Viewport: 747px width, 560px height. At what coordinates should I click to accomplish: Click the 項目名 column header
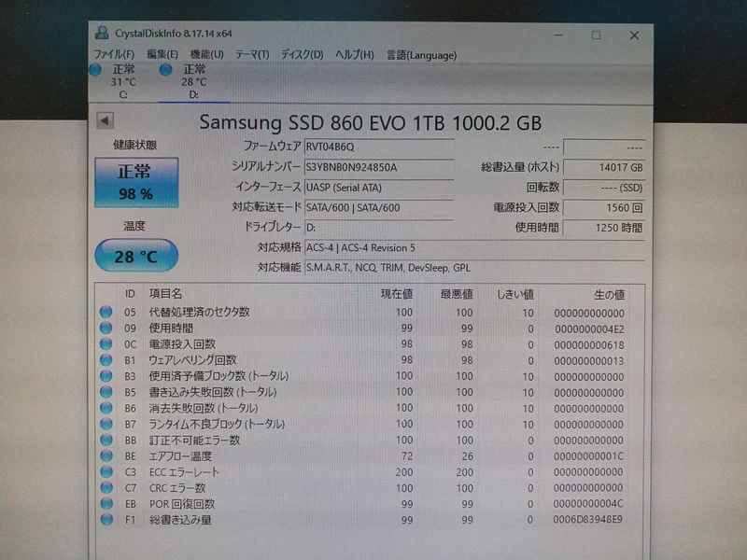point(165,293)
